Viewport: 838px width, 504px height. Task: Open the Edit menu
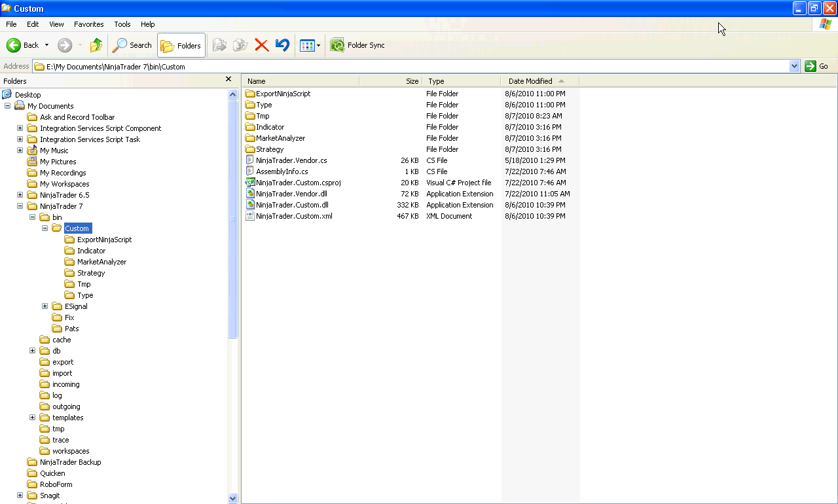click(33, 24)
